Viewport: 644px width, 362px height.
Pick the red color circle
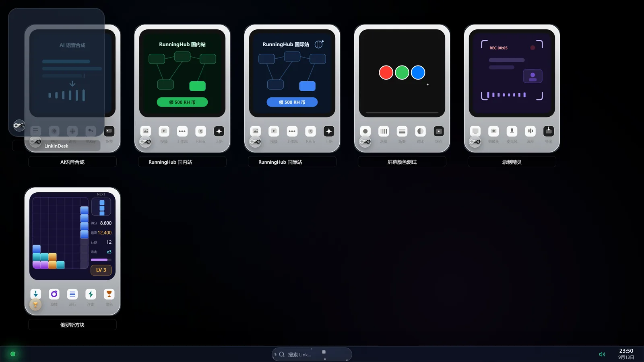tap(386, 72)
